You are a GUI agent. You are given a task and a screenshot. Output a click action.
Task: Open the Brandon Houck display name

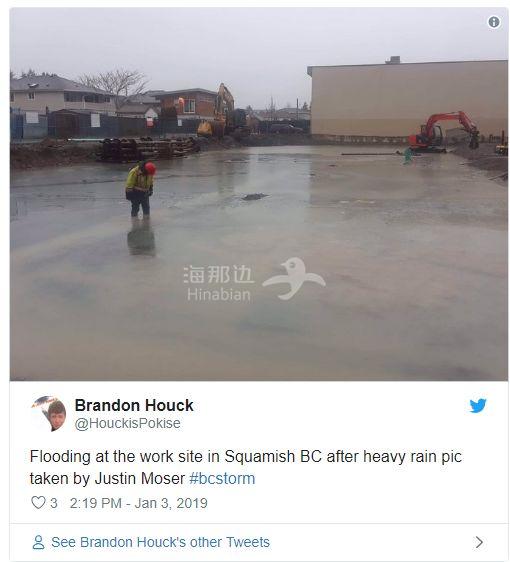click(x=134, y=405)
